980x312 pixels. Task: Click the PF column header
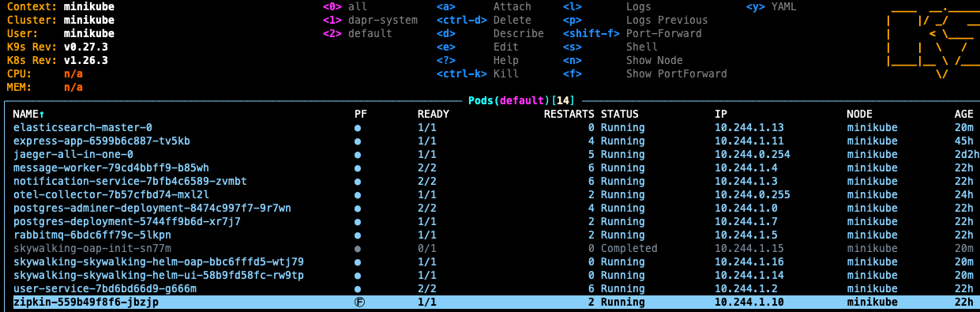pos(361,115)
